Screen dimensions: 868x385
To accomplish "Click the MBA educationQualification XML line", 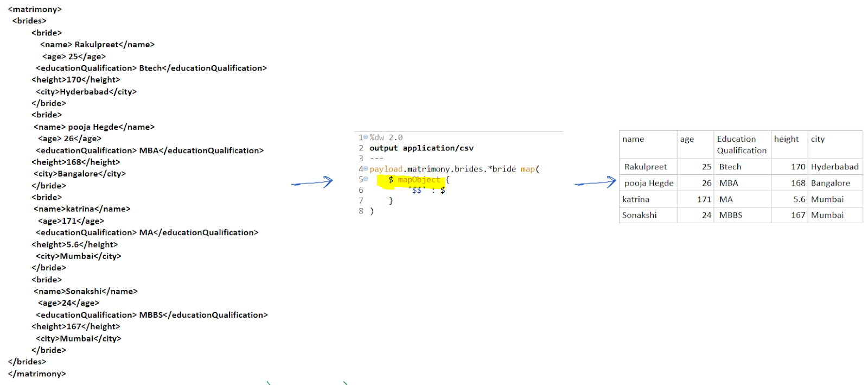I will tap(150, 150).
